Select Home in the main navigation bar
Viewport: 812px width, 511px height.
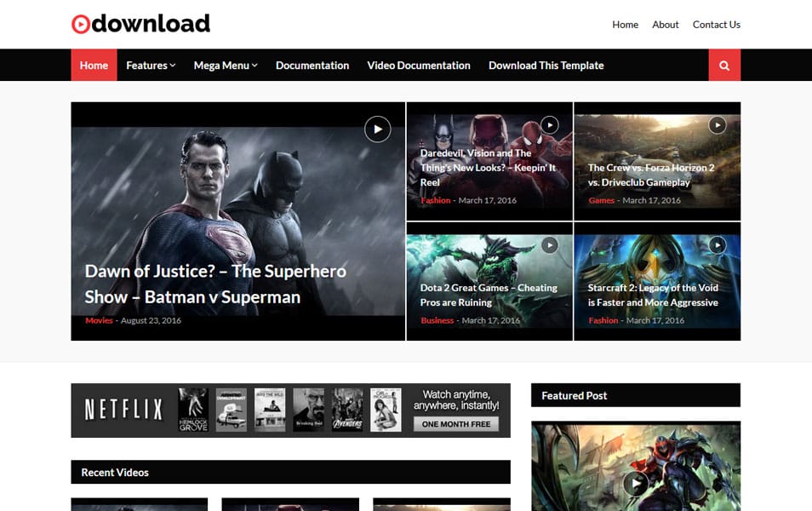click(x=93, y=65)
